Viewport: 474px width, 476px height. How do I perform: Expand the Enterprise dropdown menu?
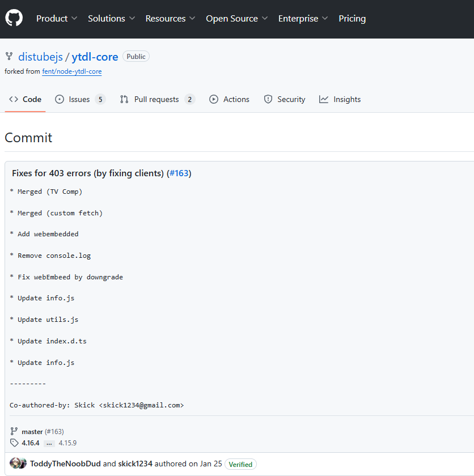tap(303, 19)
